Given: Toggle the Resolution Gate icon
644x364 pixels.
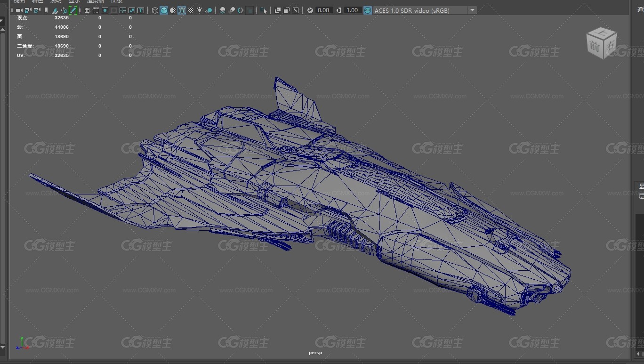Looking at the screenshot, I should click(x=105, y=10).
